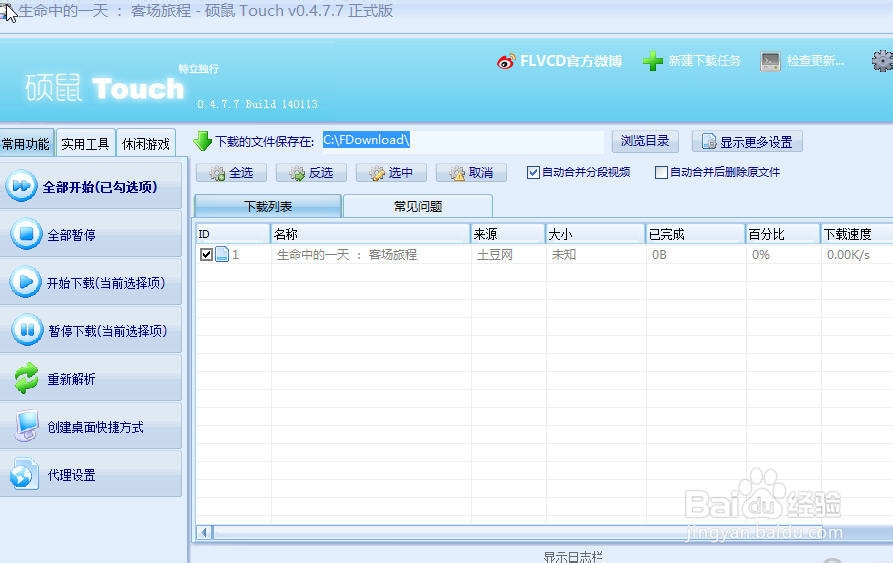Click scrollbar left arrow in download list
The width and height of the screenshot is (893, 563).
click(x=204, y=532)
